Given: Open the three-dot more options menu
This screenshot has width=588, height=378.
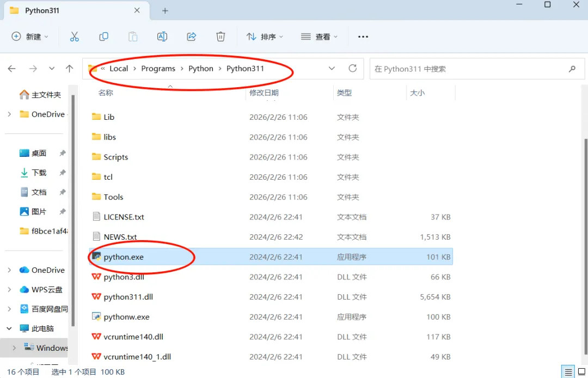Looking at the screenshot, I should (363, 36).
